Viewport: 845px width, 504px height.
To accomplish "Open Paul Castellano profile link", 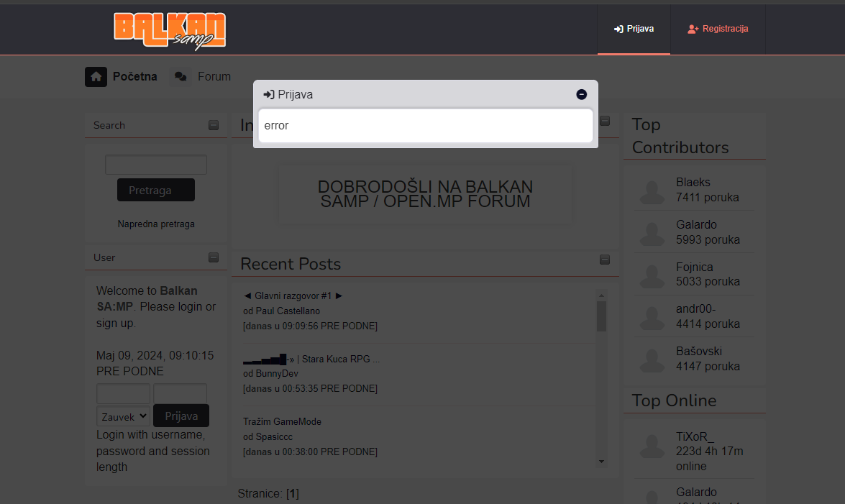I will (287, 311).
